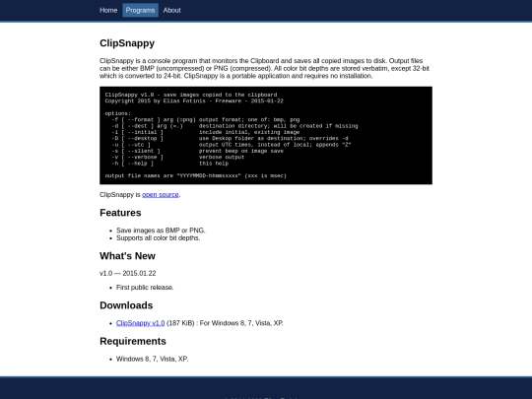Select the Programs navigation tab
This screenshot has width=532, height=399.
140,10
